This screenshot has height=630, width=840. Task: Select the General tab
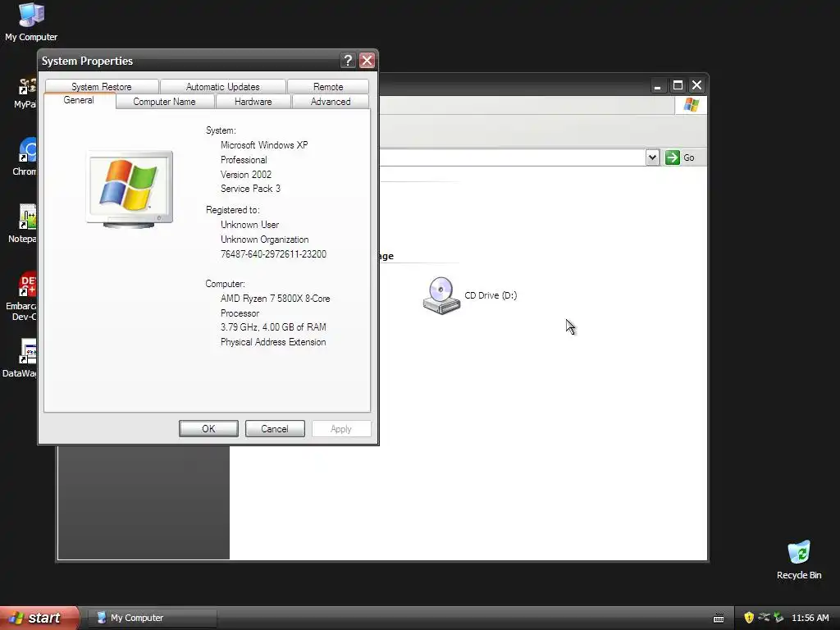79,100
